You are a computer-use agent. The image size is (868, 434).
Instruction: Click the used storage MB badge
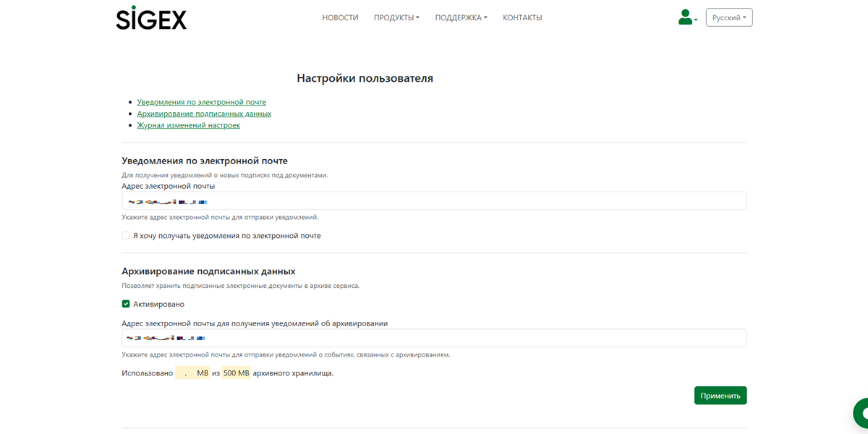(x=192, y=373)
